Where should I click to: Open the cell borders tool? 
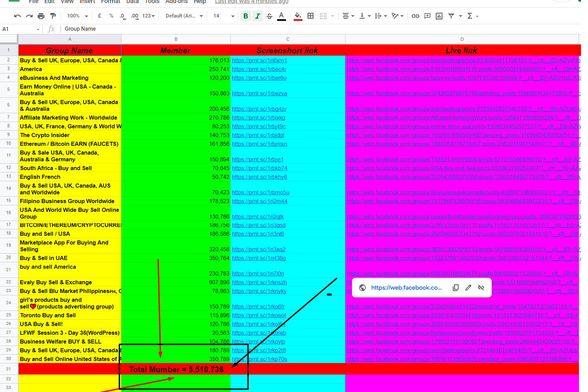[311, 16]
